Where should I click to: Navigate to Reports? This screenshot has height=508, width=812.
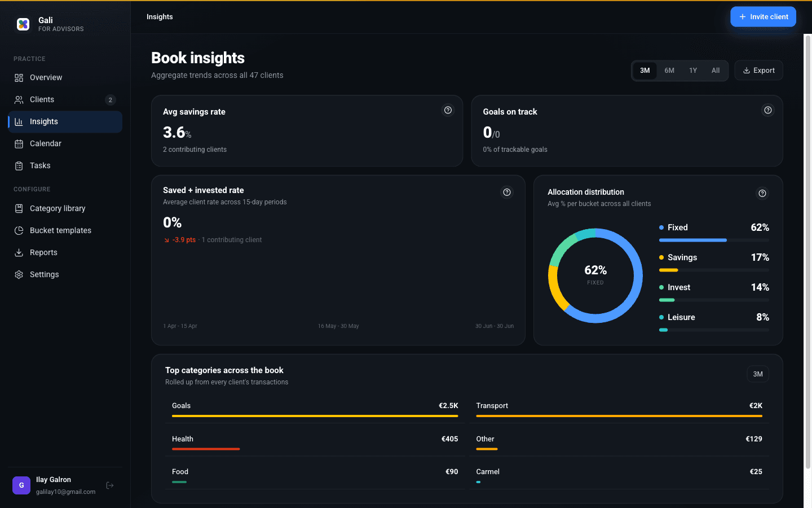coord(65,253)
